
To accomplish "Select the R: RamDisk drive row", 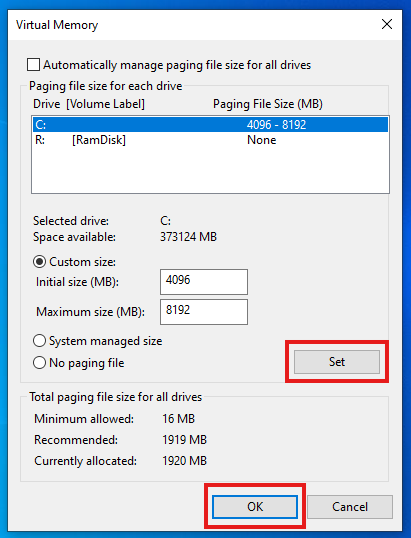I will pyautogui.click(x=211, y=140).
